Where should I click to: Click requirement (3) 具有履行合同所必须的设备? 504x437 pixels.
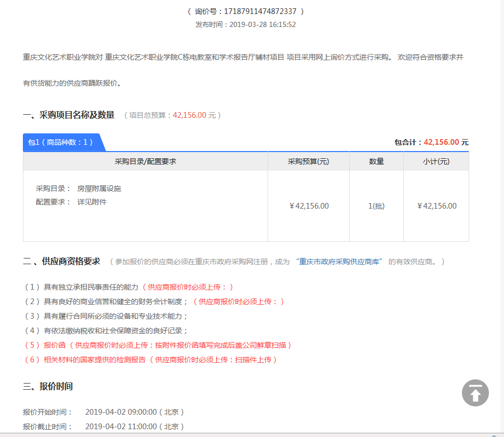[x=106, y=316]
